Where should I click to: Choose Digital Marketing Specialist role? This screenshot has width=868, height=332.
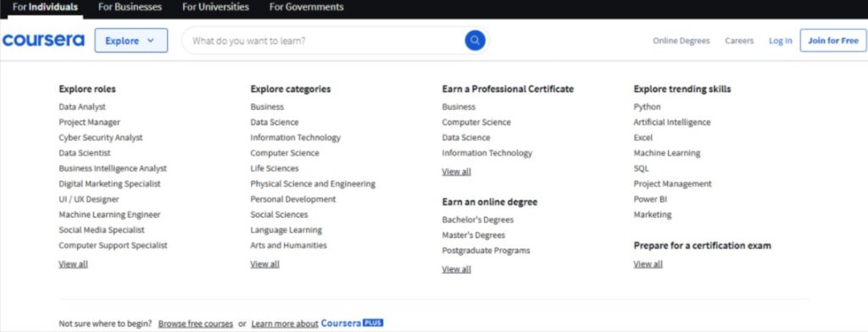pyautogui.click(x=109, y=184)
